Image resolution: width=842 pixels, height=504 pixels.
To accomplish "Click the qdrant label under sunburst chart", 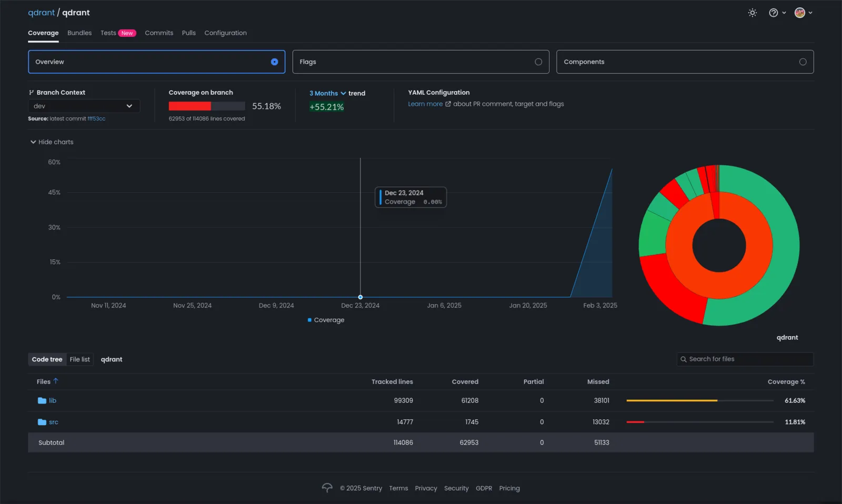I will [x=787, y=338].
